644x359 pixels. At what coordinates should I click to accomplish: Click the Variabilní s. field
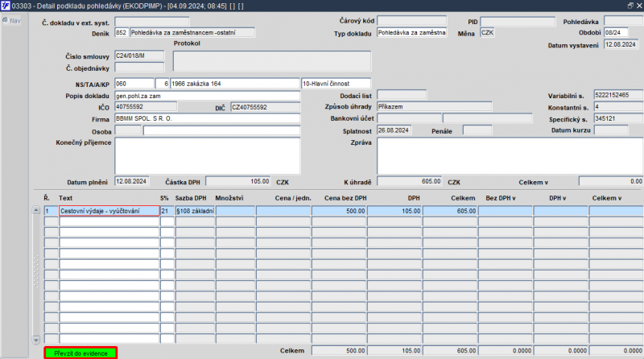pos(618,95)
